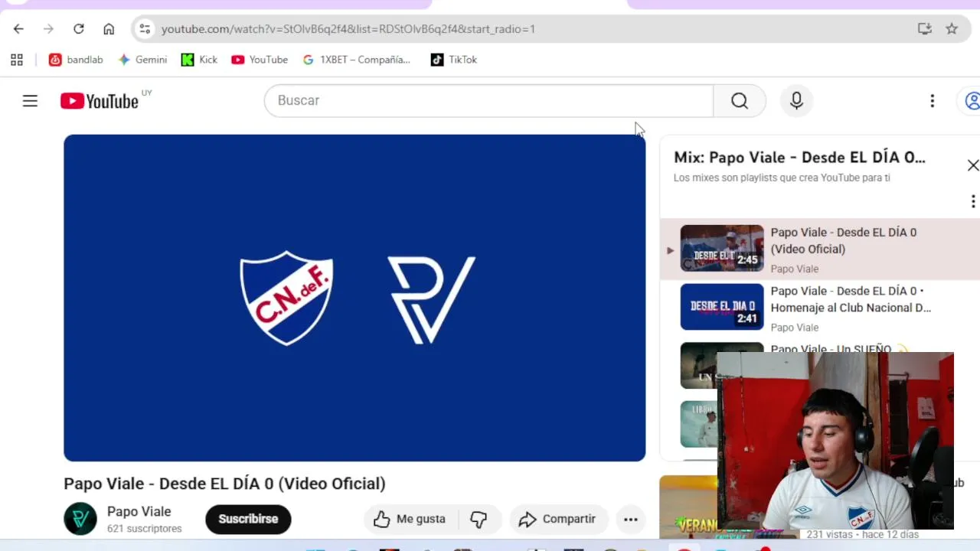
Task: Click the account sign-in icon
Action: click(971, 101)
